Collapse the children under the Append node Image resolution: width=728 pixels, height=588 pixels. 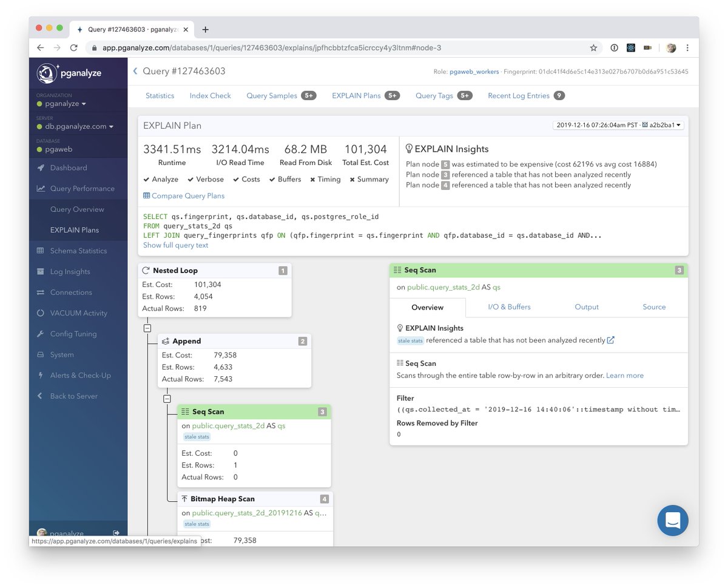(x=167, y=399)
